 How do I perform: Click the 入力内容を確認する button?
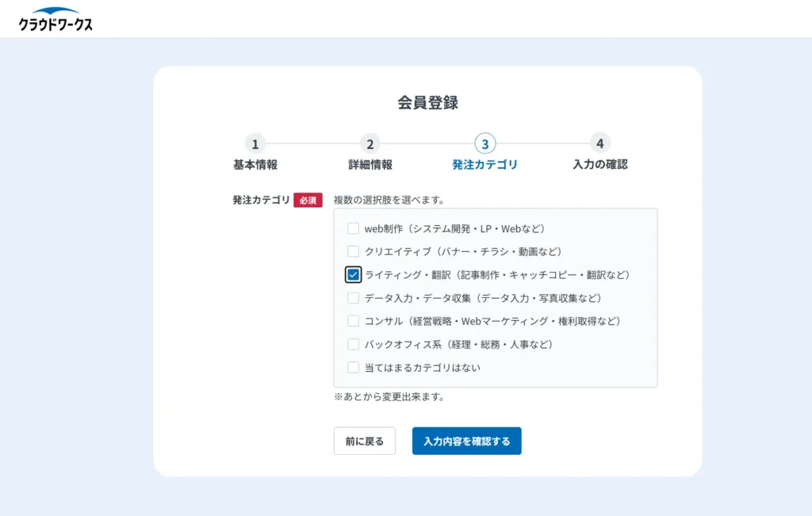(466, 441)
